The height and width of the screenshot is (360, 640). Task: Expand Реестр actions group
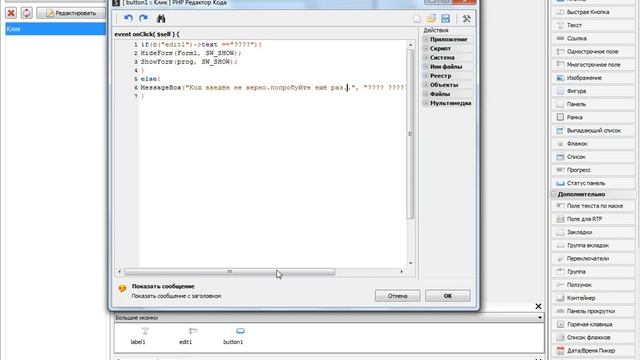[426, 76]
